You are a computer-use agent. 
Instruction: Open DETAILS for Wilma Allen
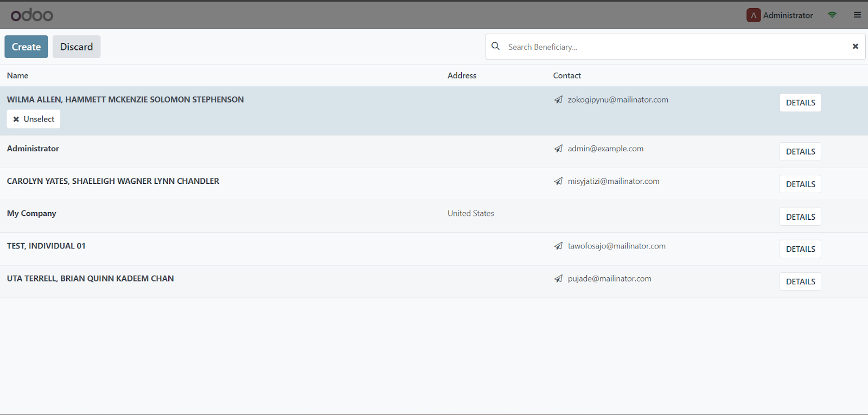click(800, 103)
